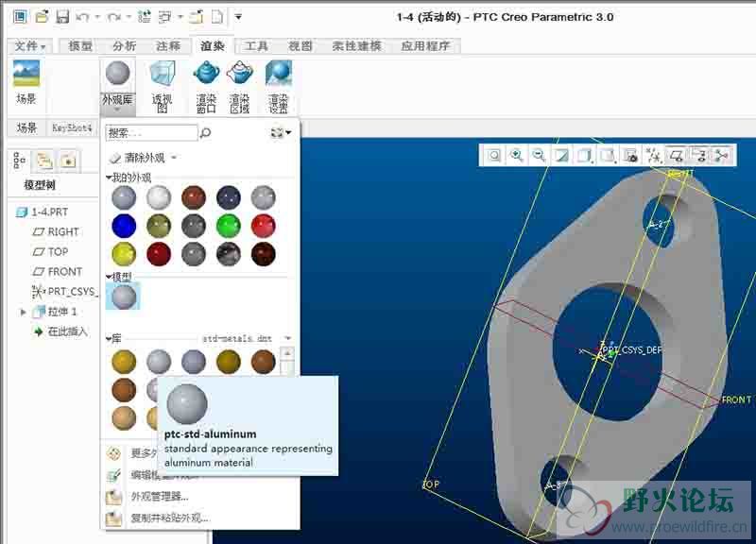Open 外观管理器 appearance manager

(x=160, y=496)
